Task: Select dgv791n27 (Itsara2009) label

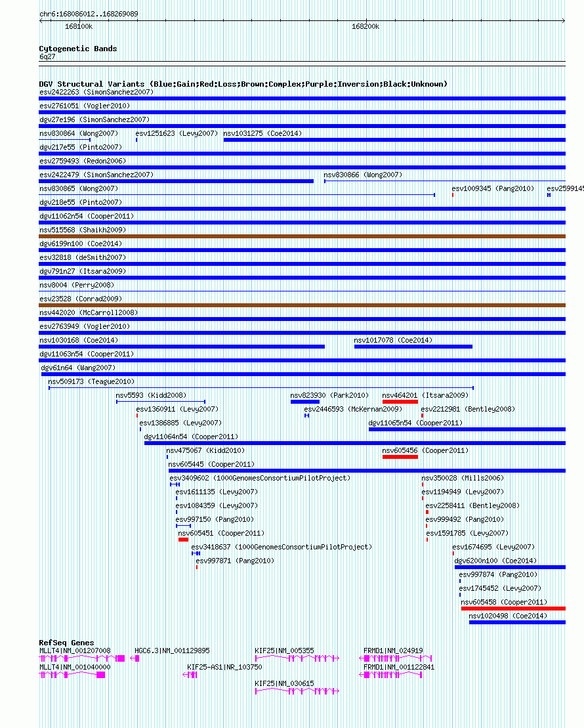Action: pos(83,271)
